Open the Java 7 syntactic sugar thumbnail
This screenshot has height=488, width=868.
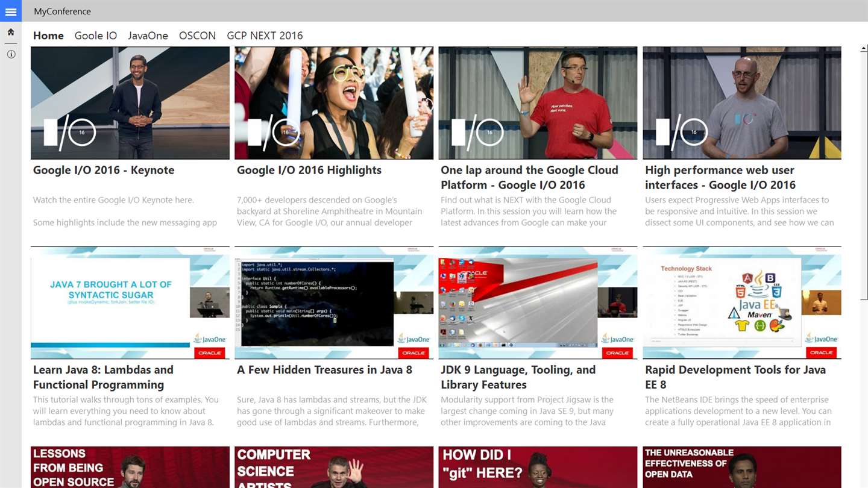coord(130,302)
